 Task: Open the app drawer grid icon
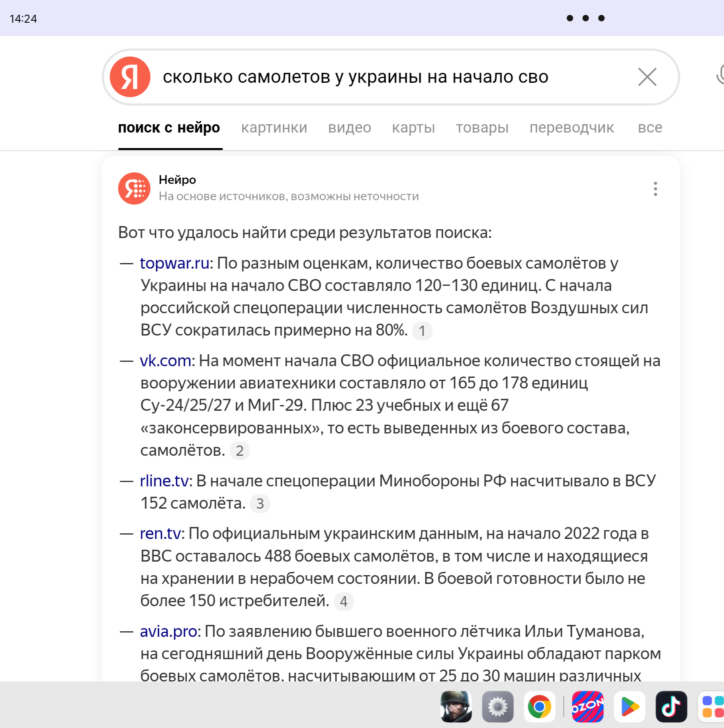[712, 707]
